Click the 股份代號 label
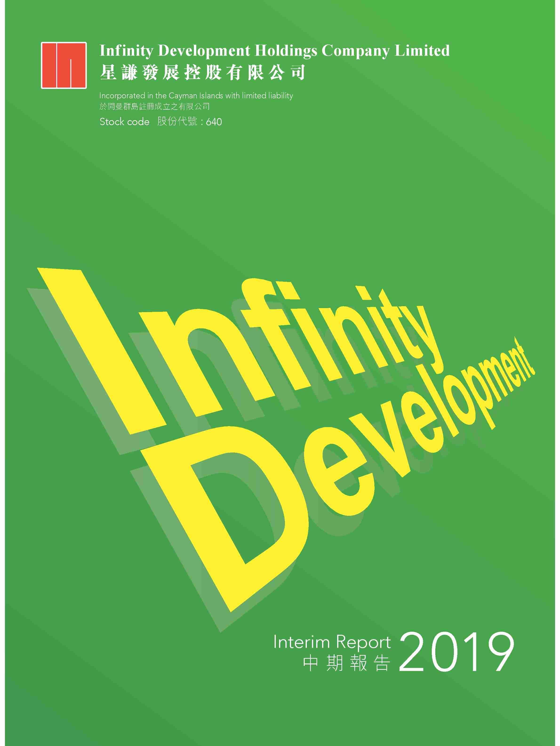The height and width of the screenshot is (746, 560). click(177, 121)
